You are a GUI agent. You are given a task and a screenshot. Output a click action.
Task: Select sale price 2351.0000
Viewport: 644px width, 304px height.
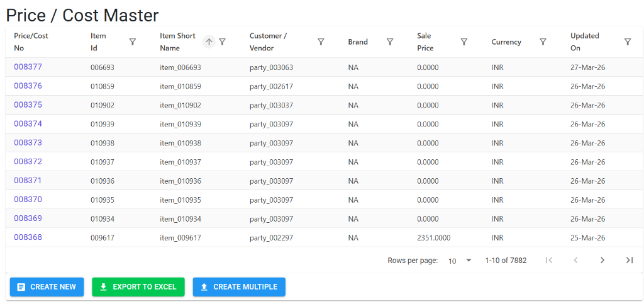click(x=433, y=237)
